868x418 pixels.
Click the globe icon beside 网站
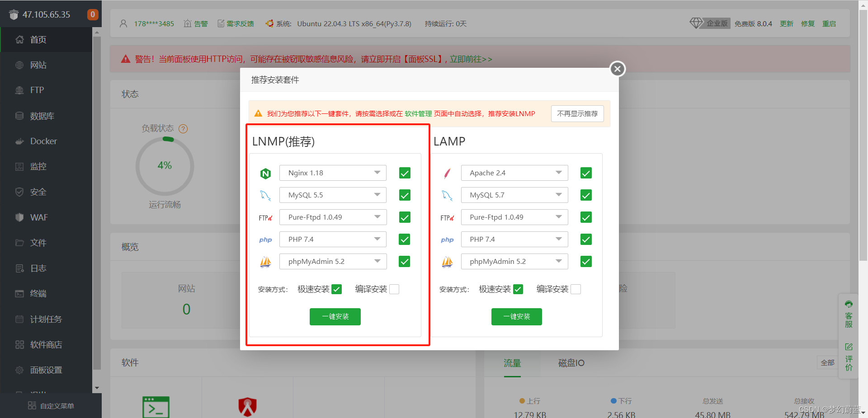(19, 65)
